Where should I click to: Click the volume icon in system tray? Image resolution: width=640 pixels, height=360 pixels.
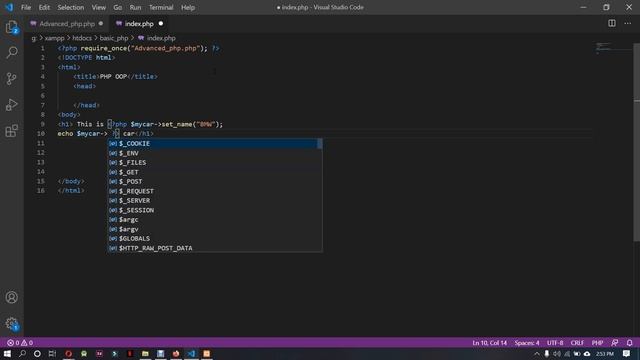coord(557,353)
